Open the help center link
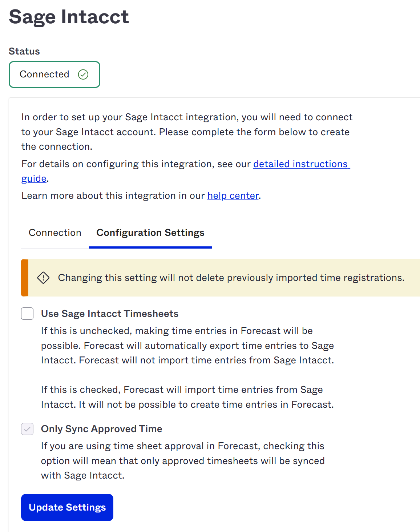420x532 pixels. [x=233, y=196]
